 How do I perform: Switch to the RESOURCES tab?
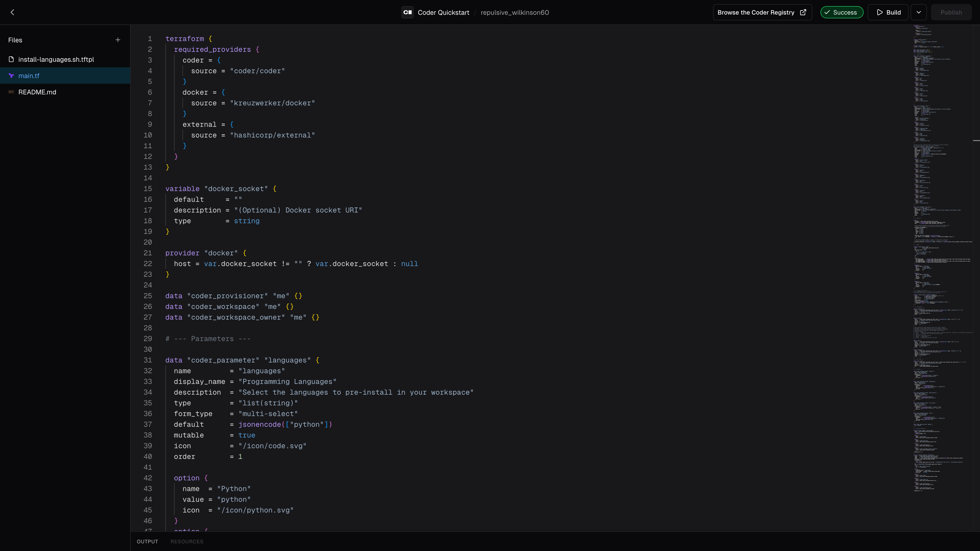[187, 542]
